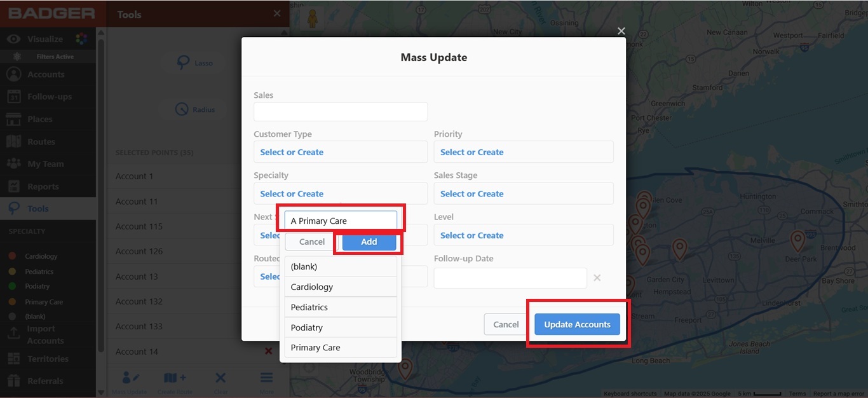Open the Street View pegman icon
The height and width of the screenshot is (398, 868).
(313, 18)
